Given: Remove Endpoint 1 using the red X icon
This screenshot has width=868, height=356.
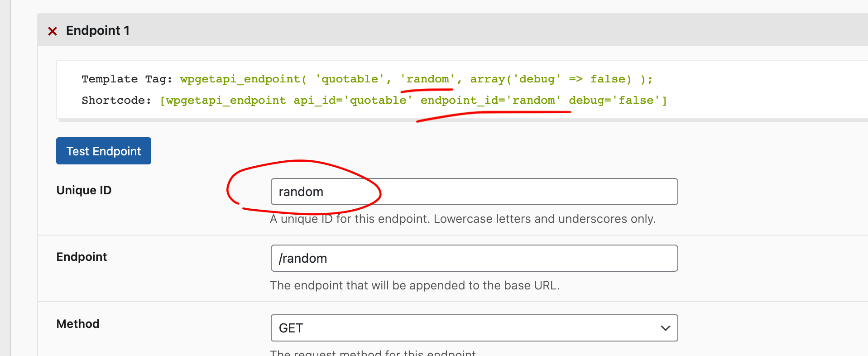Looking at the screenshot, I should point(53,31).
